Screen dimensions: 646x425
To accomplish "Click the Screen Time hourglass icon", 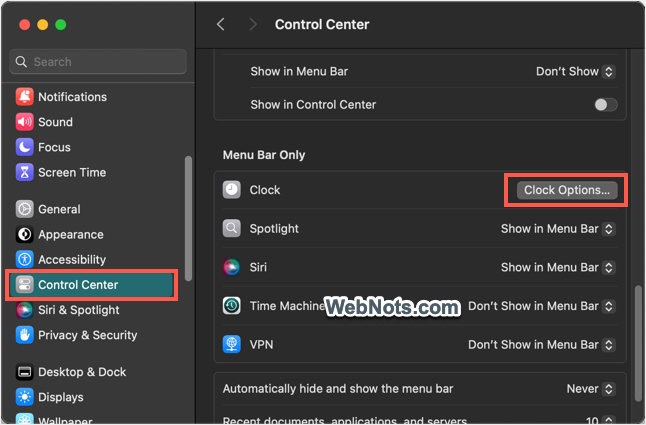I will click(x=25, y=172).
